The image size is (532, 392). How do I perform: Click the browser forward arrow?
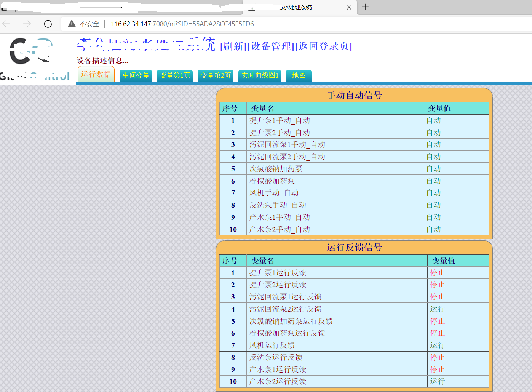tap(27, 24)
